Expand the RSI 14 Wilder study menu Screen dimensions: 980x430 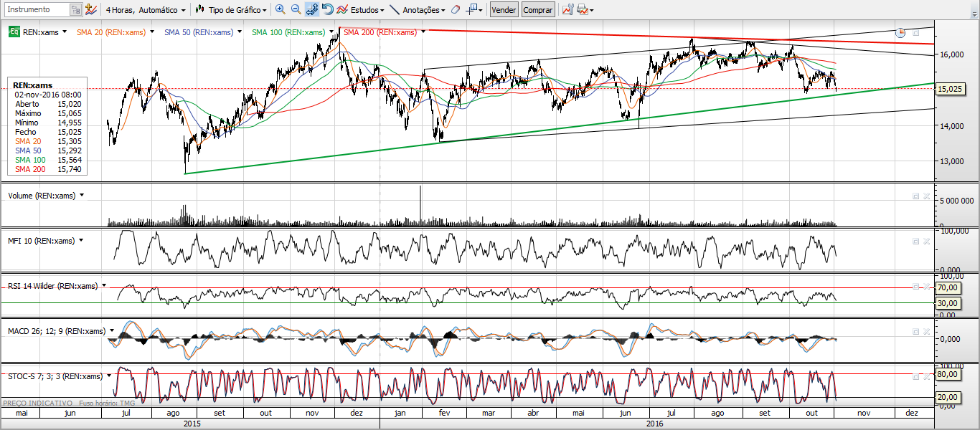tap(104, 285)
